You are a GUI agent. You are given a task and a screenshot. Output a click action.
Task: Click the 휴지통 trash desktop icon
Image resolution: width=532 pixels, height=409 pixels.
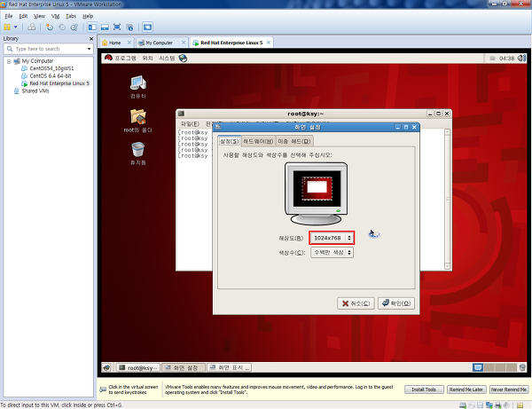[138, 153]
